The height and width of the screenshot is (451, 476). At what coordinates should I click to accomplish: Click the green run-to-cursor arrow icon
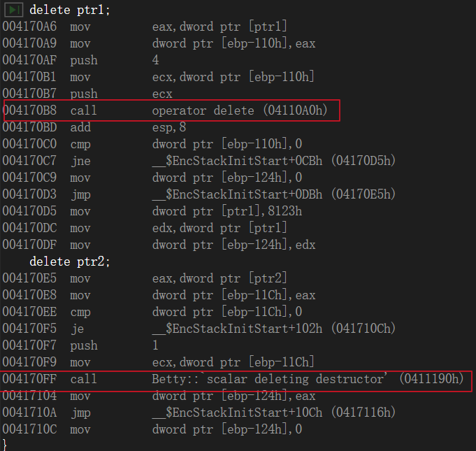13,9
